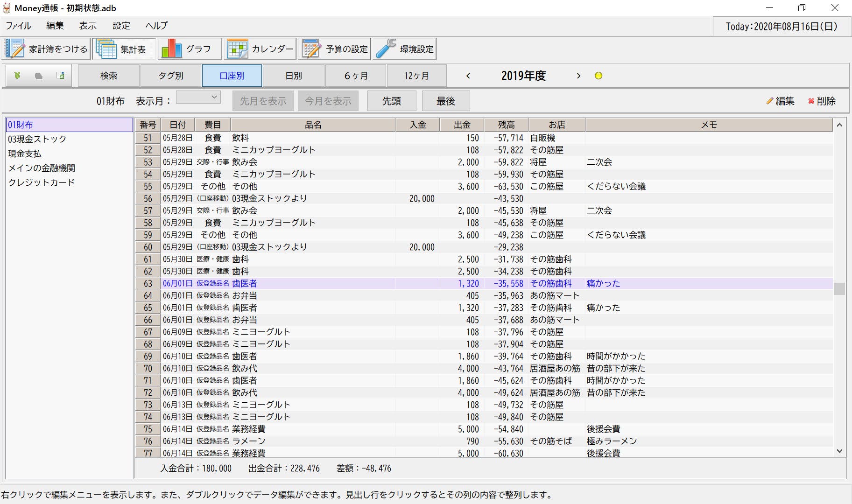Image resolution: width=852 pixels, height=504 pixels.
Task: Open the ヘルプ menu
Action: (156, 26)
